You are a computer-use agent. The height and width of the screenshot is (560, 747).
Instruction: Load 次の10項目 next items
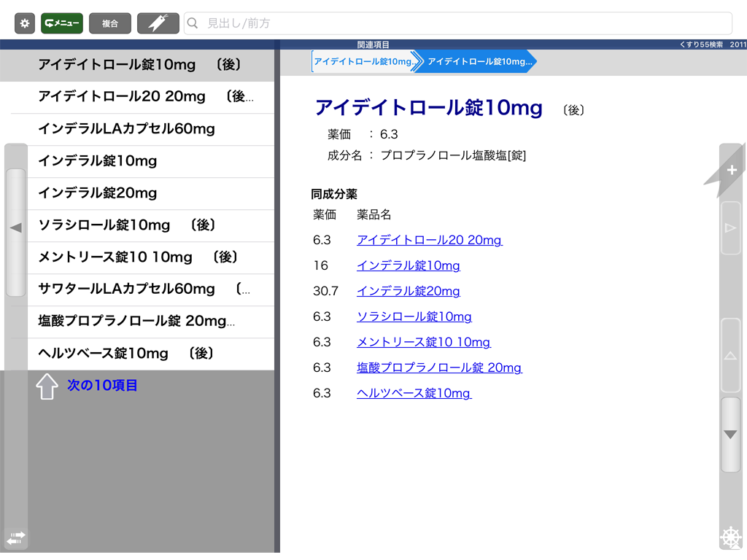pos(102,385)
